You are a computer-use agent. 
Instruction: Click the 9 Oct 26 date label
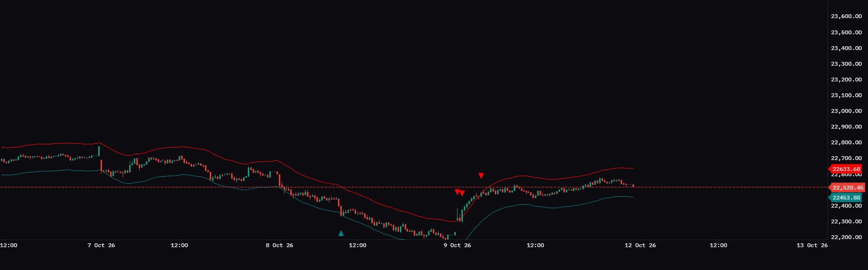pyautogui.click(x=457, y=245)
